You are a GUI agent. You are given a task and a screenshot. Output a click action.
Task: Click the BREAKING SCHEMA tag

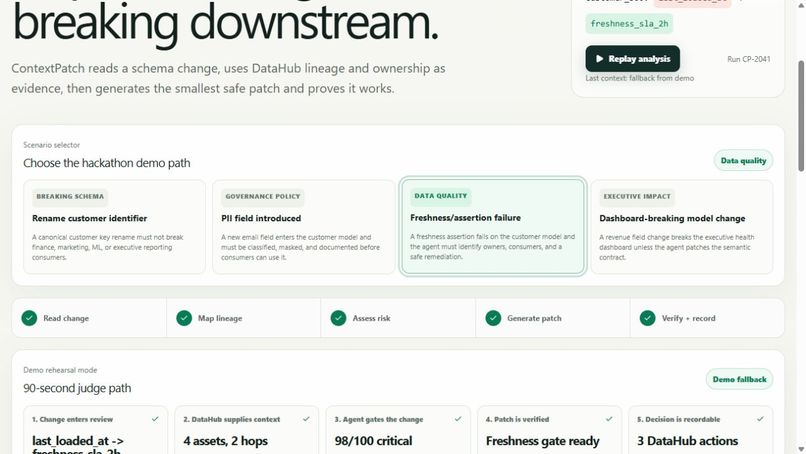tap(70, 196)
